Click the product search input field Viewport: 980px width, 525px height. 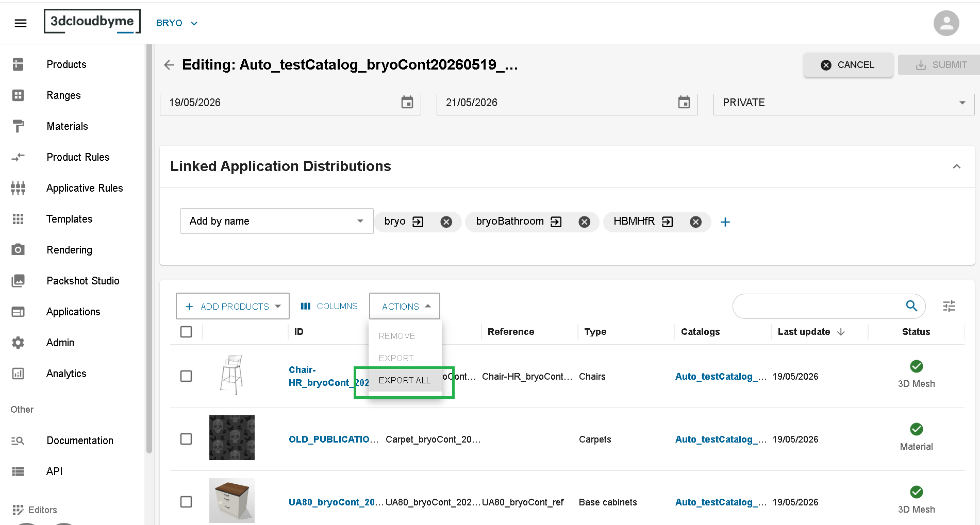click(819, 306)
